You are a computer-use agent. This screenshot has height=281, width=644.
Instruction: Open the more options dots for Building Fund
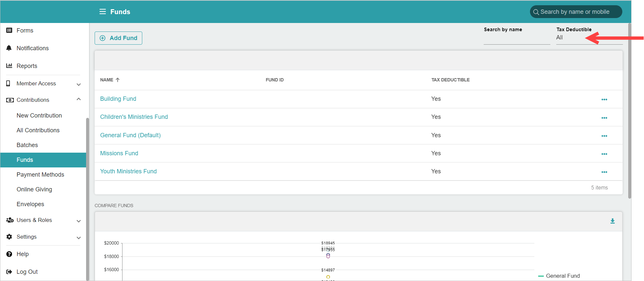(604, 99)
